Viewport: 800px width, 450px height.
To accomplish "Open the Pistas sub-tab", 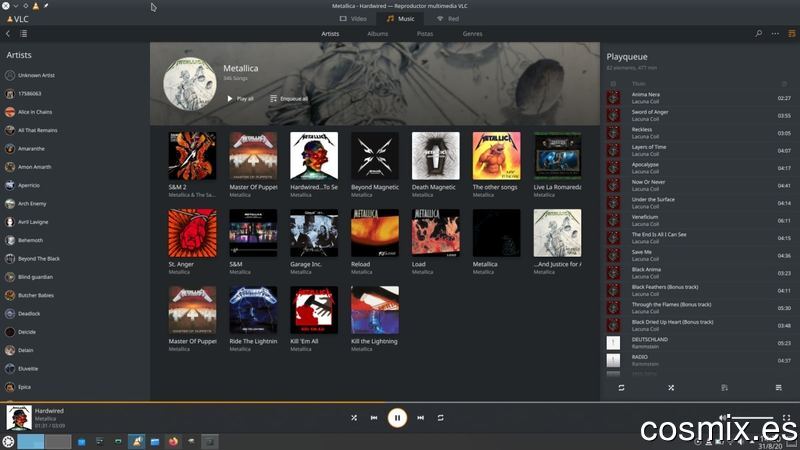I will [x=425, y=34].
